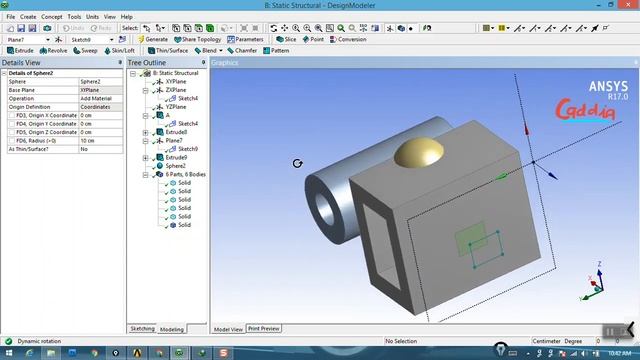Open the Blend dropdown arrow
640x360 pixels.
[x=221, y=51]
